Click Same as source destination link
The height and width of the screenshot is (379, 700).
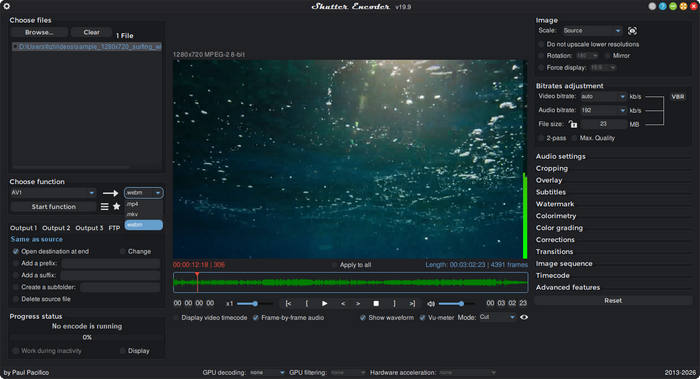(x=37, y=239)
